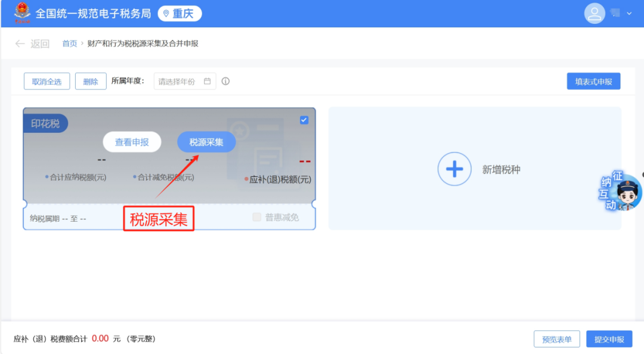Go to 首页 breadcrumb link

point(69,44)
